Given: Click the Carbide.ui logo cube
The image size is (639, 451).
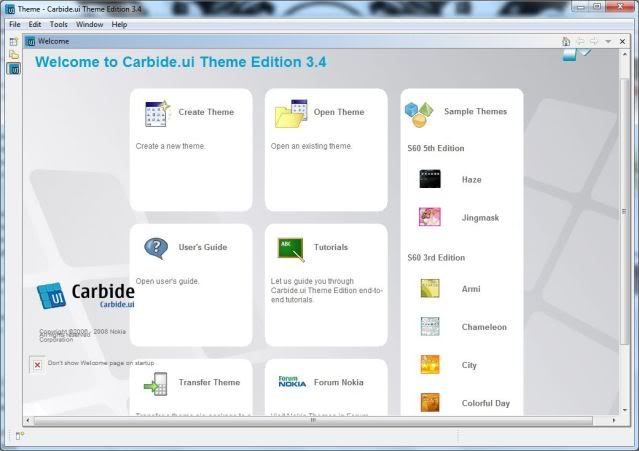Looking at the screenshot, I should (51, 295).
